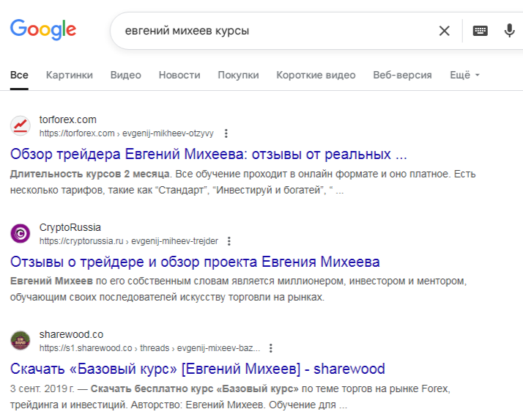Click the torforex.com site favicon
523x420 pixels.
click(x=20, y=126)
